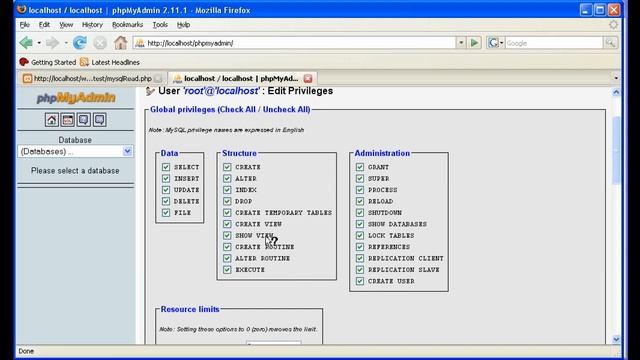The height and width of the screenshot is (360, 640).
Task: Open the Edit menu
Action: pos(44,24)
